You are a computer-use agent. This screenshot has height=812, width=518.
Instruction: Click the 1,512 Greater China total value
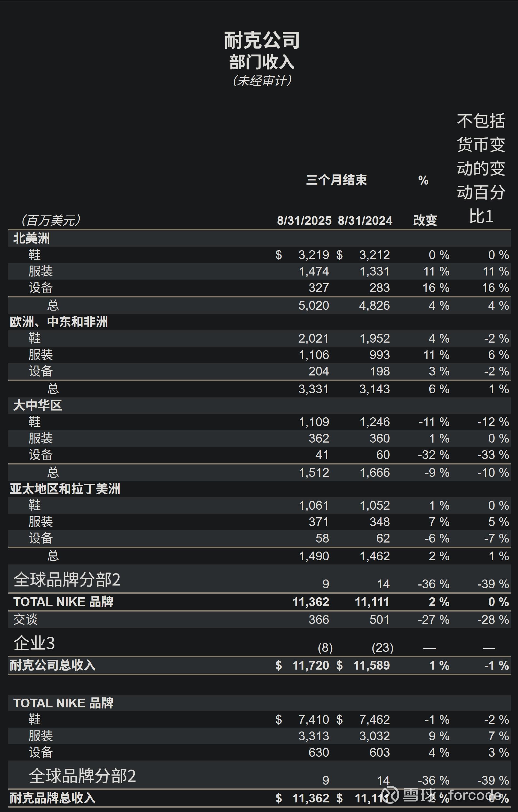tap(314, 472)
